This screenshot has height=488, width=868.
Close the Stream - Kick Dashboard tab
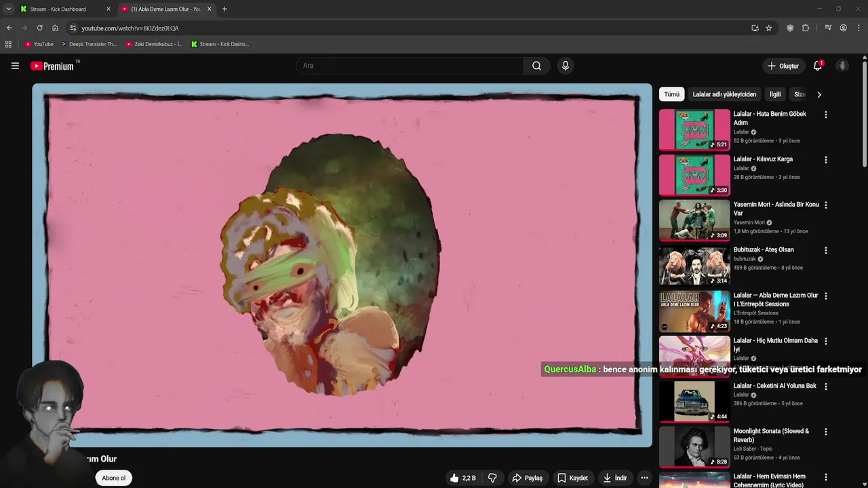[x=108, y=9]
